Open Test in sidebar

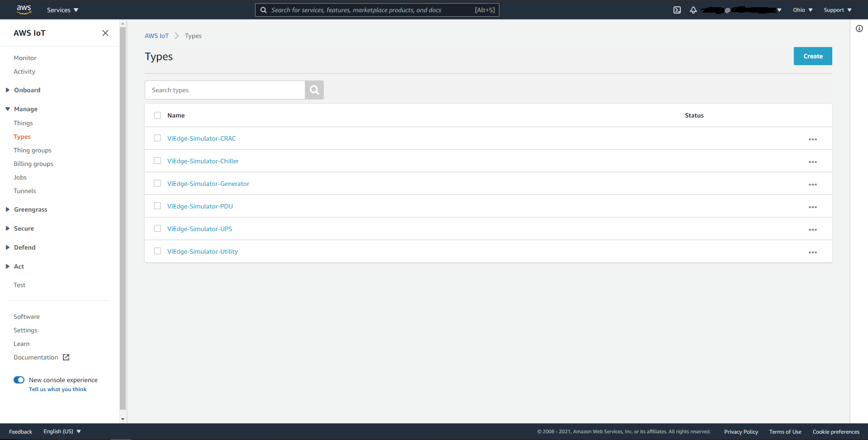coord(19,285)
